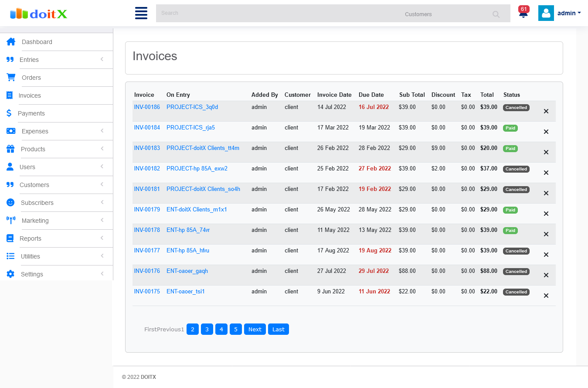Viewport: 588px width, 388px height.
Task: Click the Dashboard home icon
Action: tap(11, 42)
